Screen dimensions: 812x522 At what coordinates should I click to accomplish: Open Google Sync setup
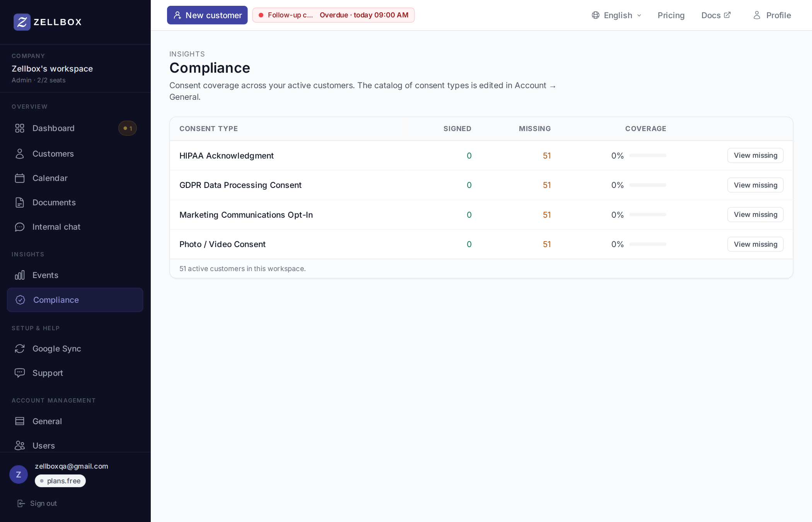75,349
